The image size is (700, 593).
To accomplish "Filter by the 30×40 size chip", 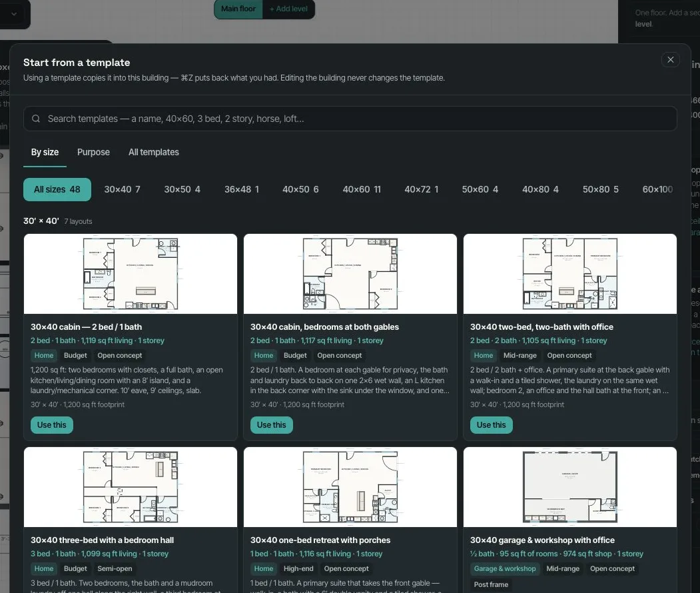I will (x=123, y=189).
